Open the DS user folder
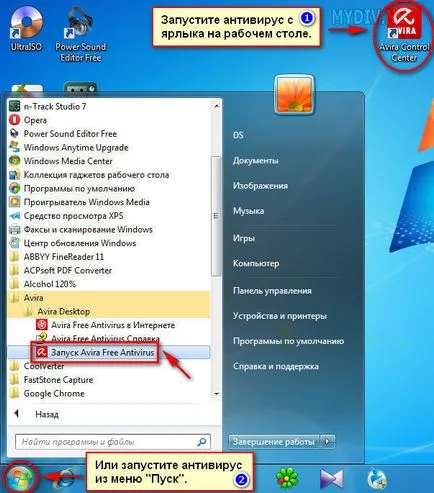 point(238,135)
